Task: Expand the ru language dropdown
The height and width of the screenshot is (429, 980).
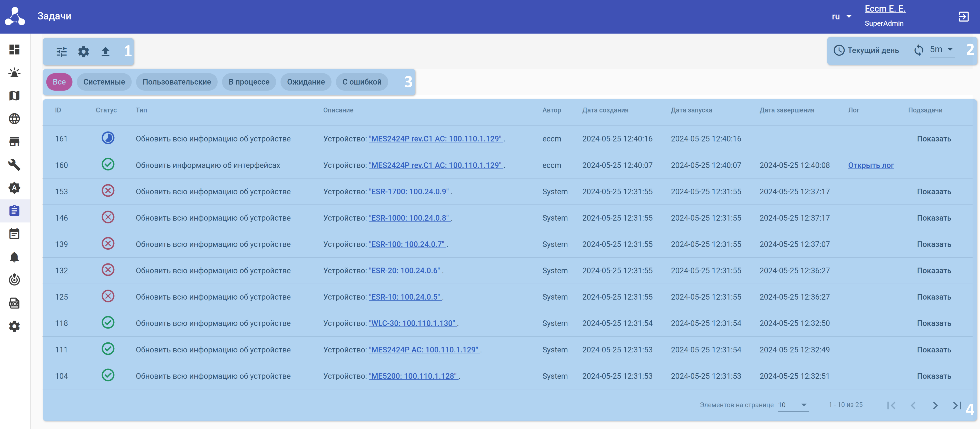Action: click(841, 17)
